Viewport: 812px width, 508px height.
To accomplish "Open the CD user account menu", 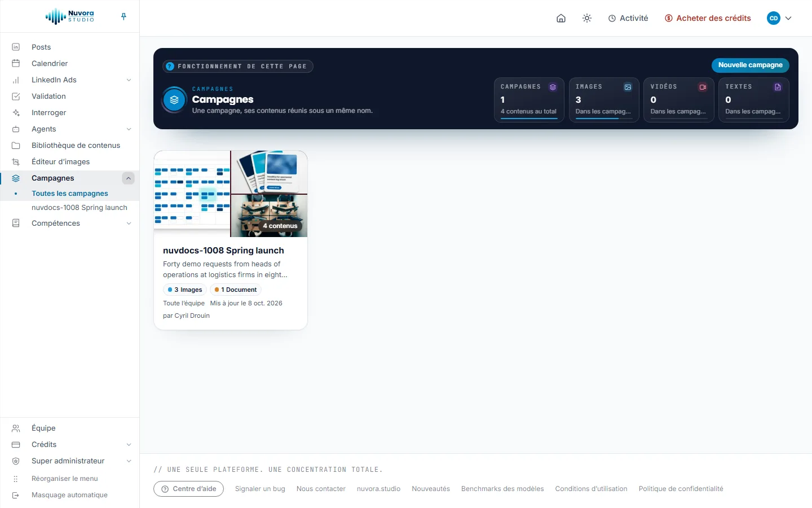I will pos(779,18).
